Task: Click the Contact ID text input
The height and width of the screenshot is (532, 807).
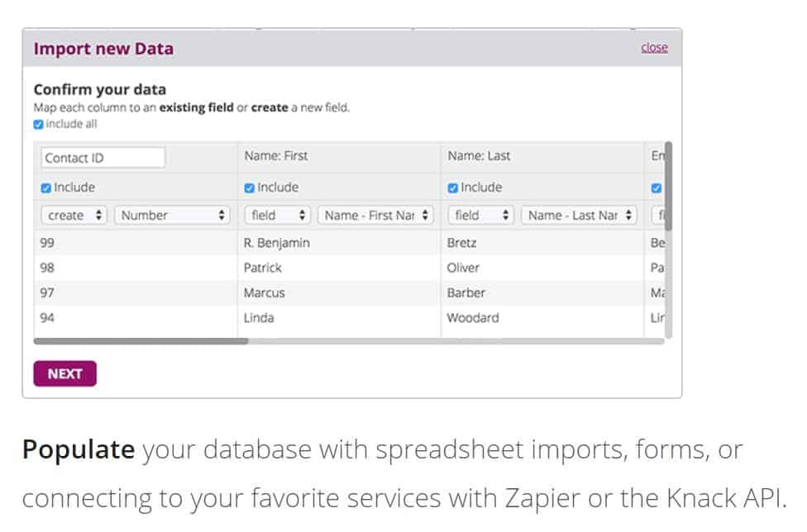Action: [103, 158]
